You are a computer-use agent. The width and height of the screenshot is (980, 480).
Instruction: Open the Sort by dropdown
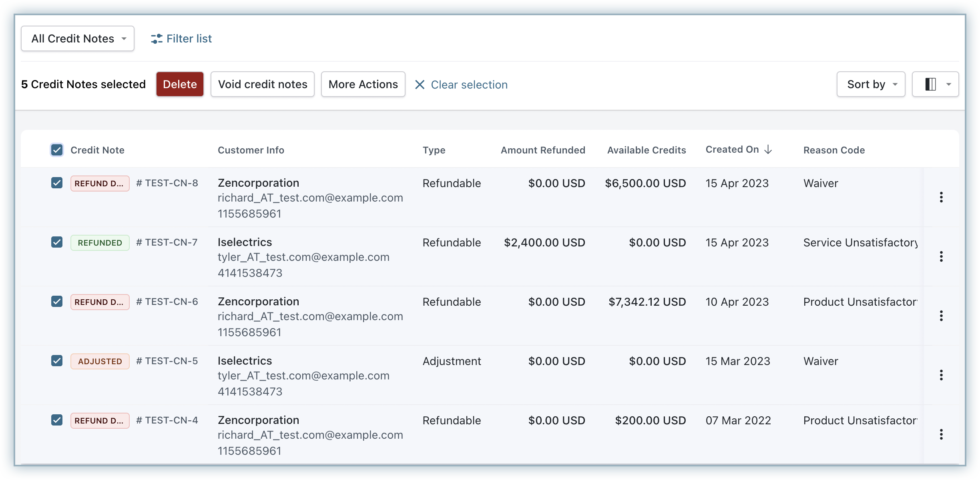870,84
